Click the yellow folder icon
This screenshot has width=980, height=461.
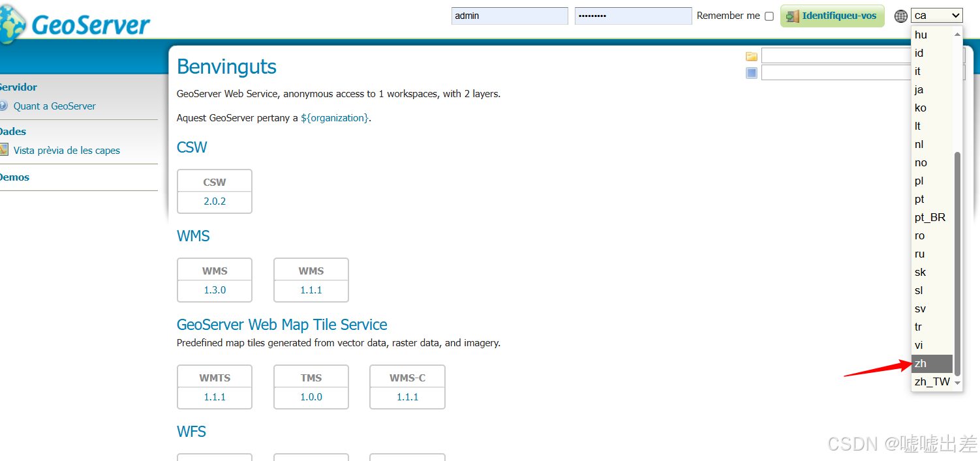(x=752, y=56)
